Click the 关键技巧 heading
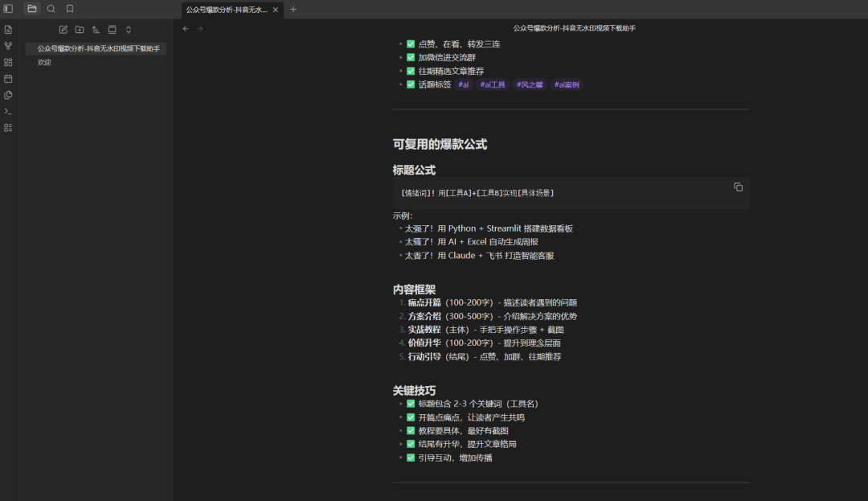This screenshot has width=868, height=501. [414, 390]
